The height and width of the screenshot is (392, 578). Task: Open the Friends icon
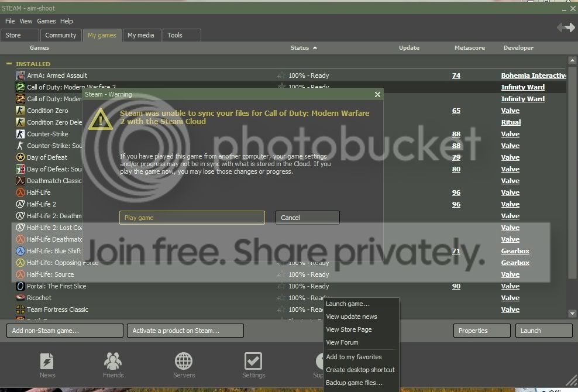point(113,362)
